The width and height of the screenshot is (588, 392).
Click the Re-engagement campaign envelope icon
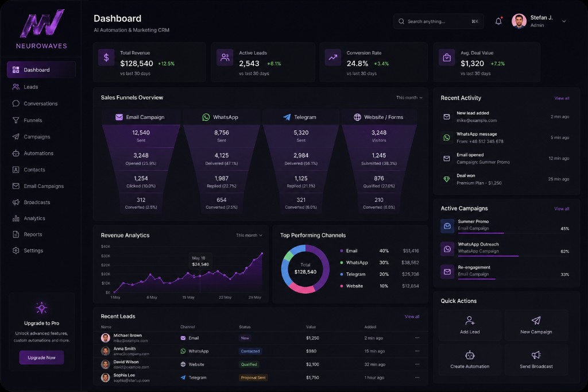tap(447, 271)
